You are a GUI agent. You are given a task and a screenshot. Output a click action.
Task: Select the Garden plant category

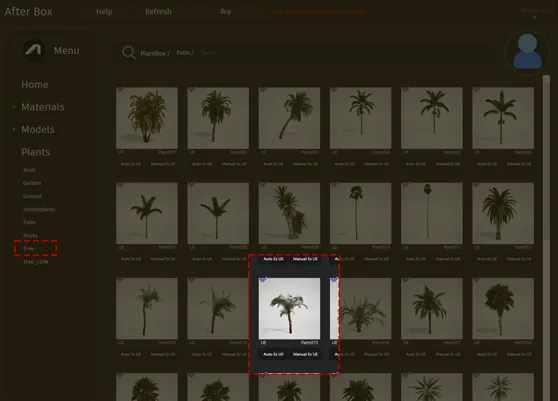point(32,183)
